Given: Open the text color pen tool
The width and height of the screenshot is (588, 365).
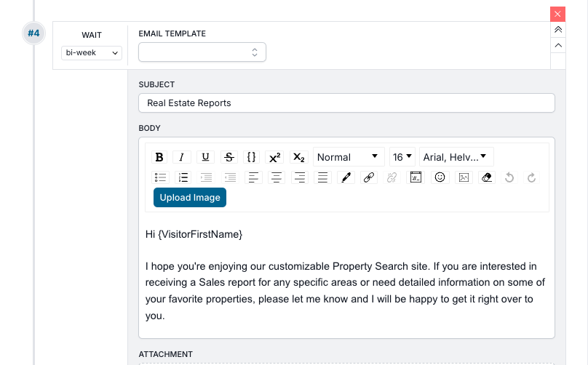Looking at the screenshot, I should click(x=346, y=177).
